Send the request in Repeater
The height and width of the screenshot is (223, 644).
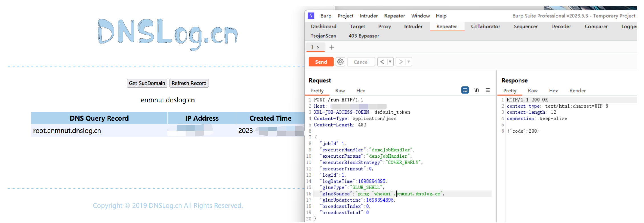(x=321, y=62)
